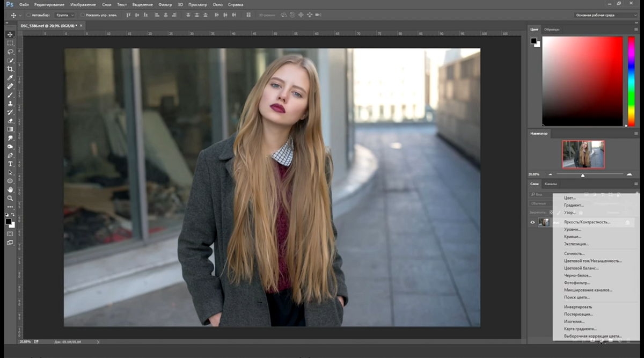Image resolution: width=644 pixels, height=358 pixels.
Task: Click the Photoshop Ps logo
Action: [10, 4]
